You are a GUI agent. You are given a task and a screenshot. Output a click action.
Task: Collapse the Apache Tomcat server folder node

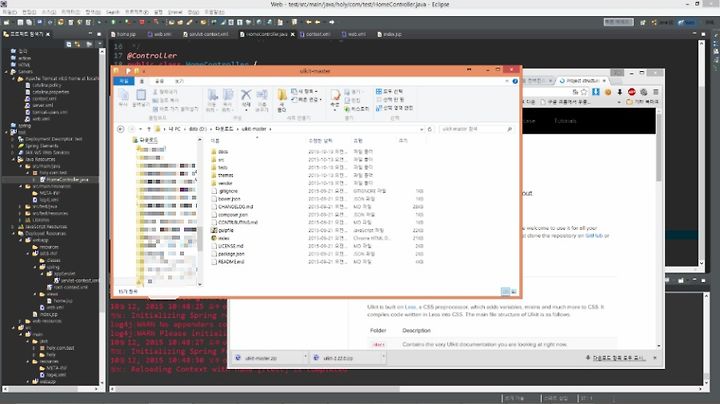13,79
